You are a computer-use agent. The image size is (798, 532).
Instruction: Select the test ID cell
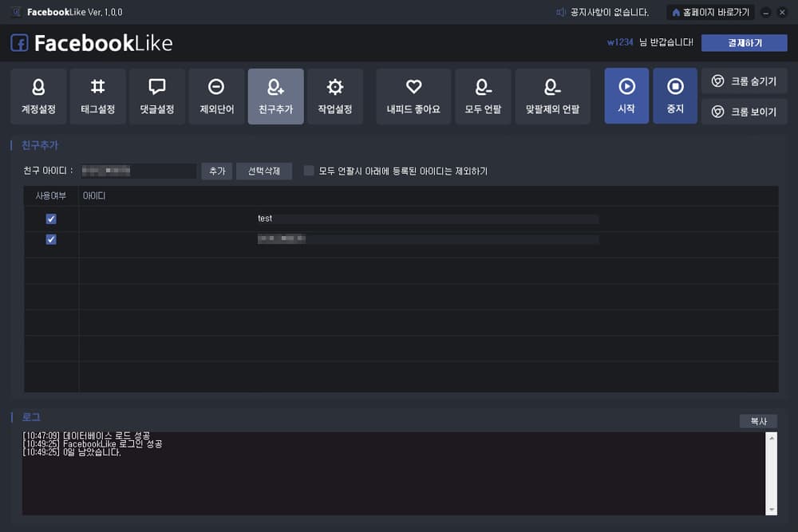[x=428, y=219]
